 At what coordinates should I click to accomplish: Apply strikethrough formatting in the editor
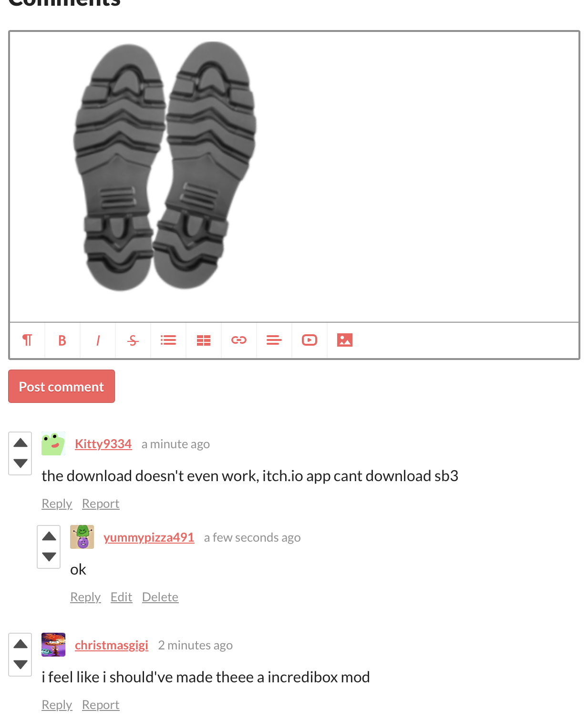pos(133,340)
